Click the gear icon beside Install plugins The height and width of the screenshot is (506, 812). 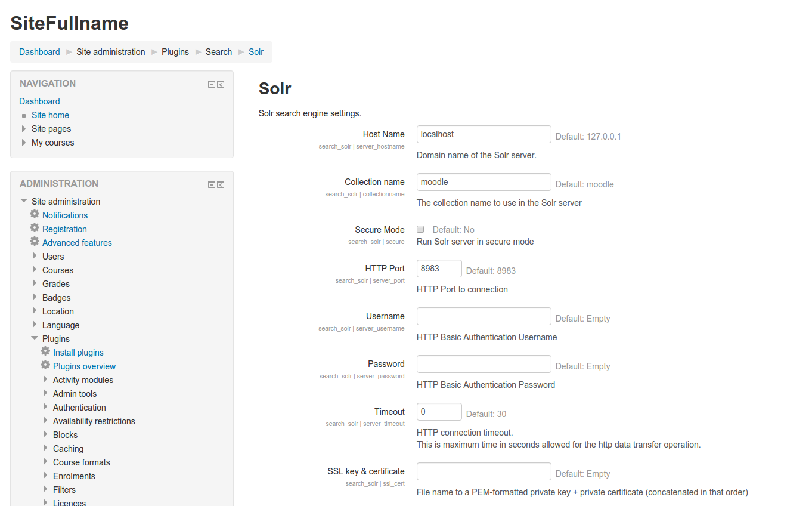[45, 351]
